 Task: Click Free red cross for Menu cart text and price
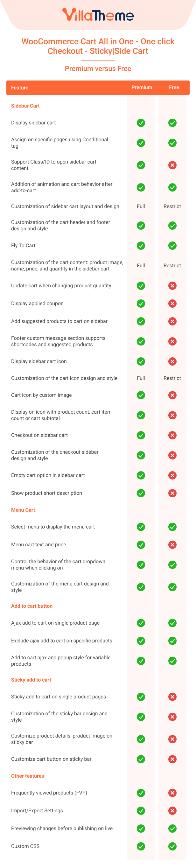click(x=172, y=545)
